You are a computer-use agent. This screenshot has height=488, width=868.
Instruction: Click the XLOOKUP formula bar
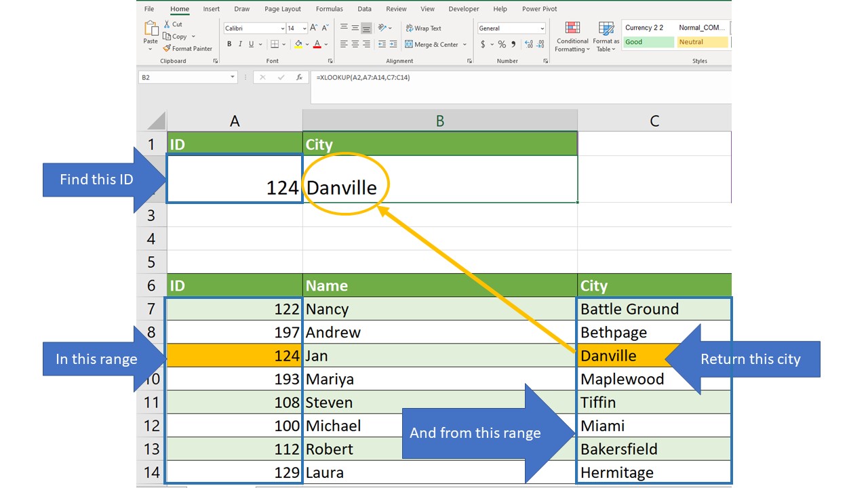pos(521,87)
